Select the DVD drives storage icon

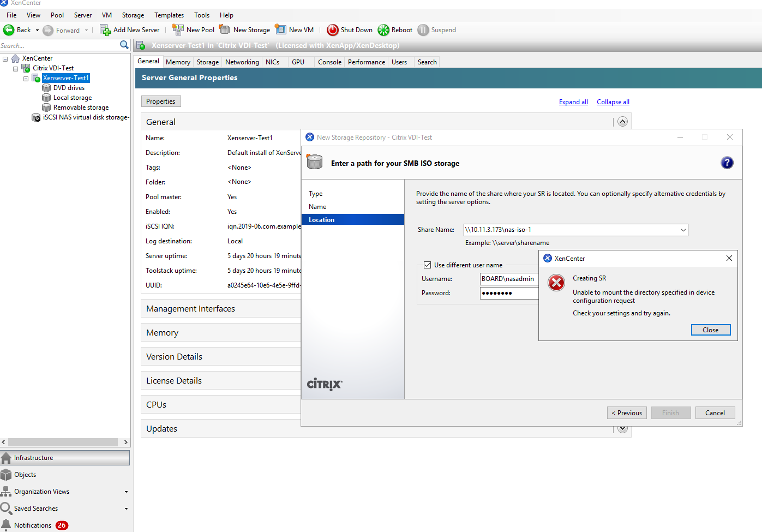(46, 88)
